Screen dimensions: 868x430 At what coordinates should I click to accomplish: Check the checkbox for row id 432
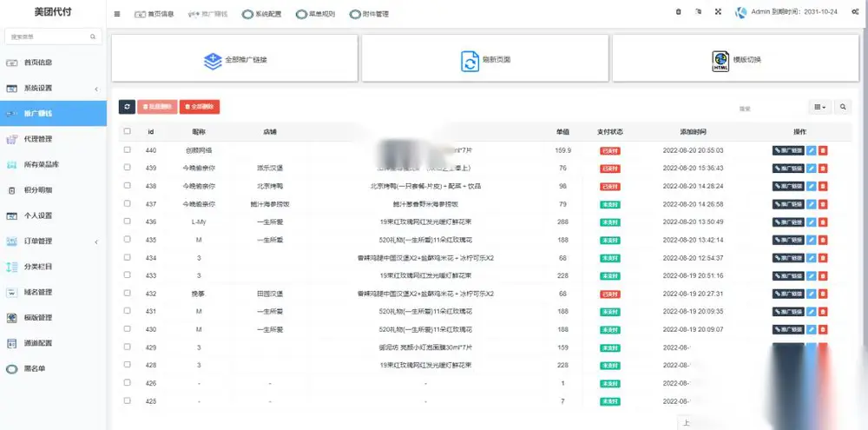128,293
